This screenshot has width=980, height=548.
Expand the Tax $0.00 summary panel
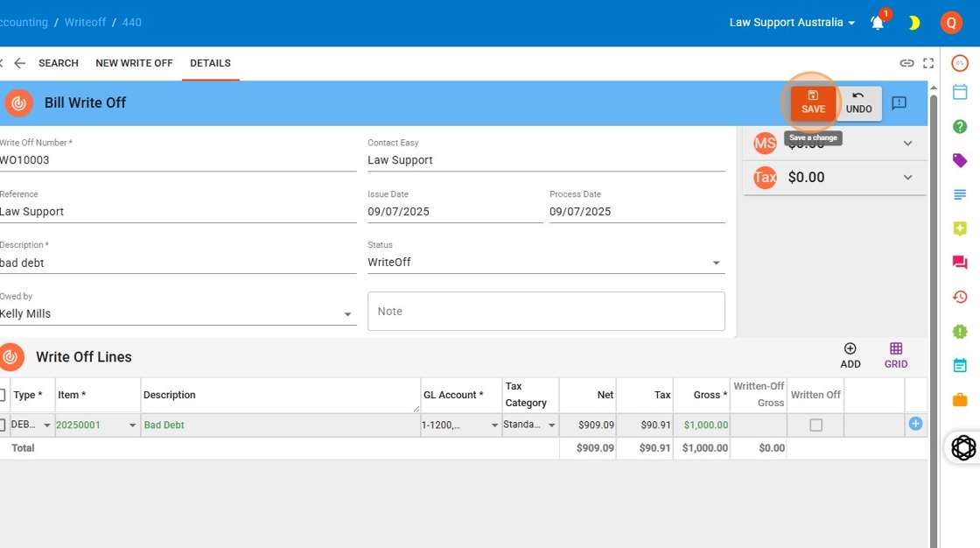907,178
